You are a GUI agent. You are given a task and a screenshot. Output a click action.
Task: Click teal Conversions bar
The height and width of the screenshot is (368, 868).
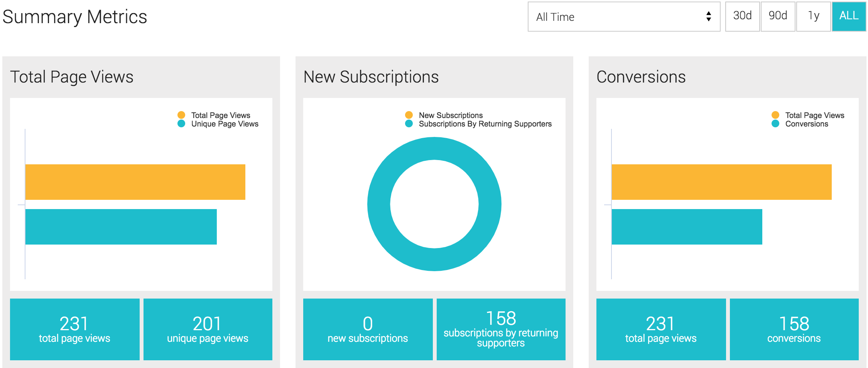[x=687, y=227]
